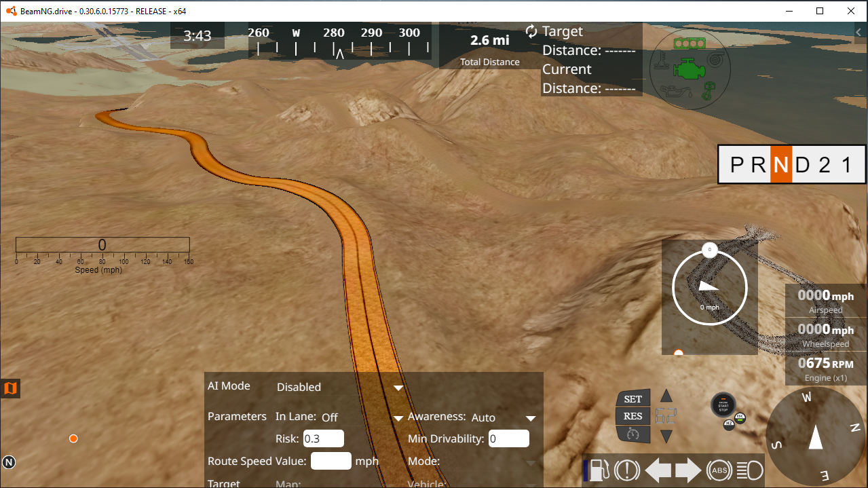Click the cruise control RES button
Viewport: 868px width, 488px height.
click(633, 416)
